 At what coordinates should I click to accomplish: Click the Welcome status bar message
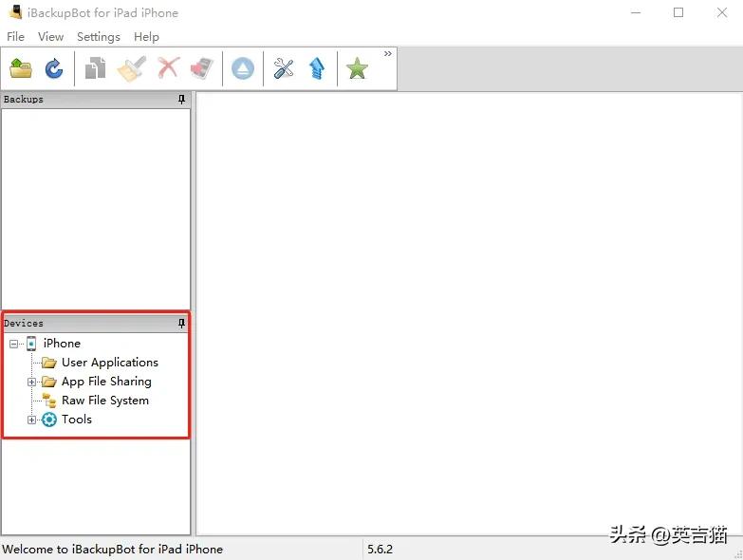(112, 550)
